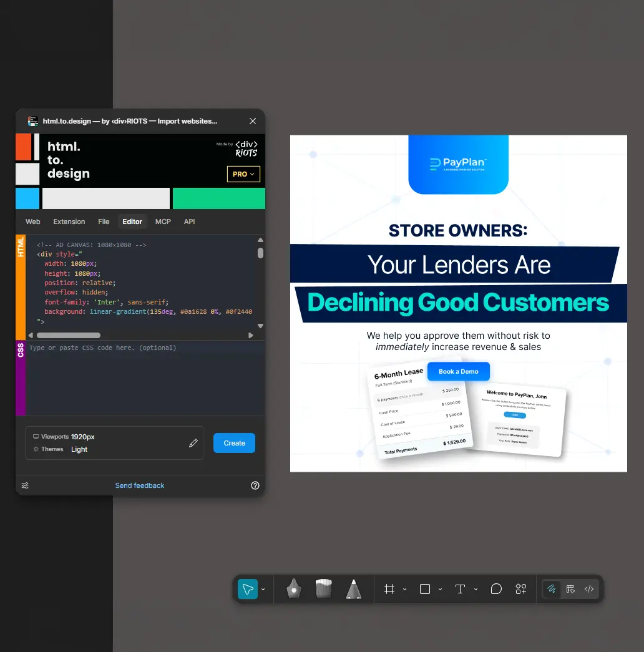Switch to Dev Mode code toggle
This screenshot has width=644, height=652.
589,589
